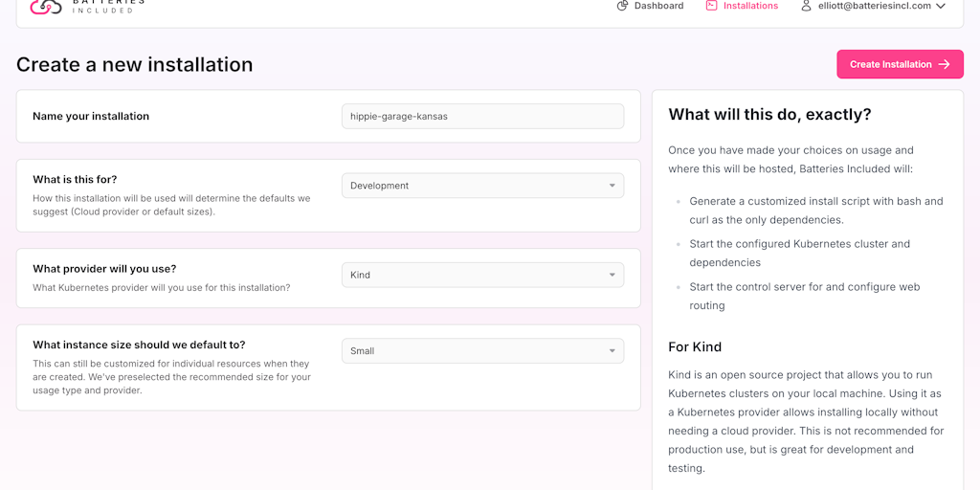980x490 pixels.
Task: Focus the installation name field
Action: click(x=482, y=116)
